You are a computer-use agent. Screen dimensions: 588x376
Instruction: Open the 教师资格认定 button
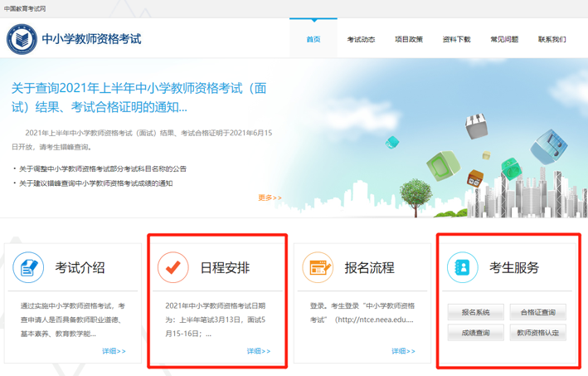pyautogui.click(x=538, y=333)
